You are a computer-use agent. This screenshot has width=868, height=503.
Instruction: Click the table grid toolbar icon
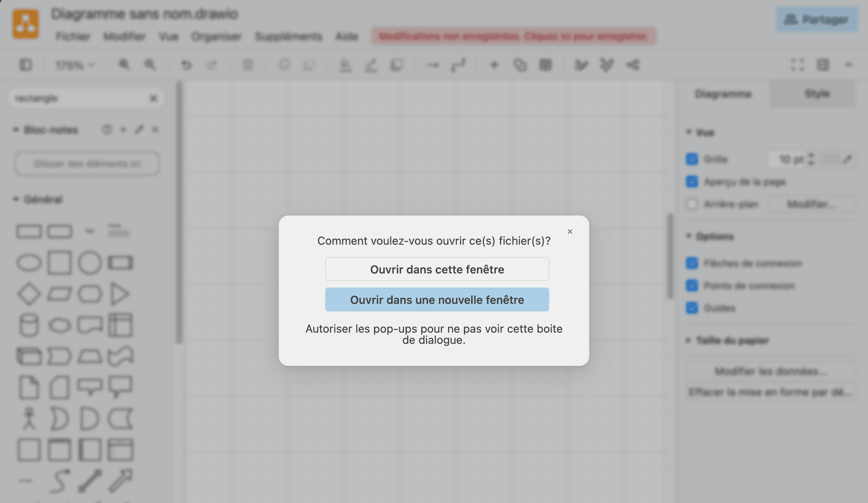pyautogui.click(x=546, y=65)
